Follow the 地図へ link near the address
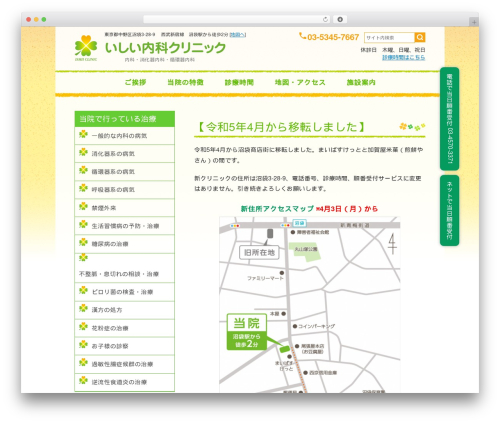 point(238,35)
